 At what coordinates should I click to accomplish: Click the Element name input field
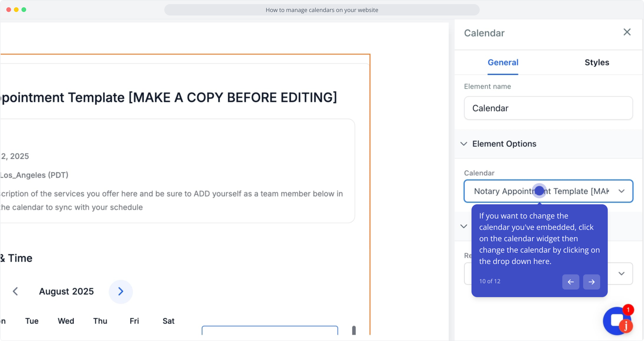pyautogui.click(x=548, y=108)
